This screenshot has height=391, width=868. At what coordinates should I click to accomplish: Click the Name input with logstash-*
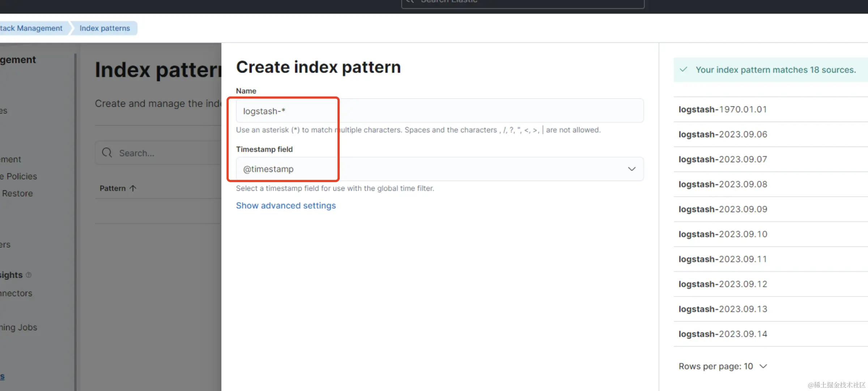pyautogui.click(x=439, y=111)
